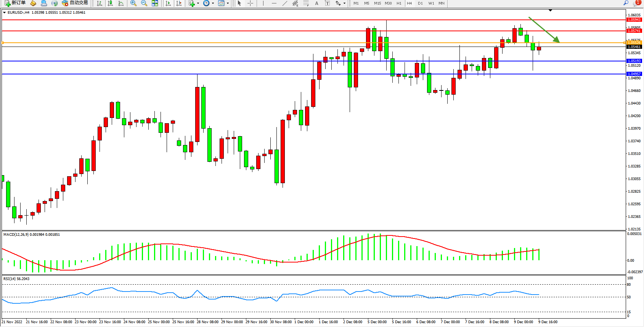Toggle the AutoTrading (自动交易) button
Image resolution: width=644 pixels, height=327 pixels.
pos(75,3)
